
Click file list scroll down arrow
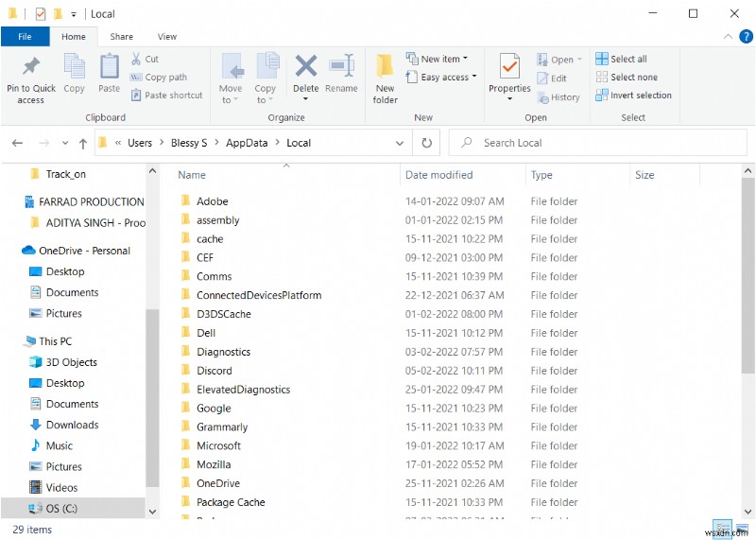coord(747,512)
